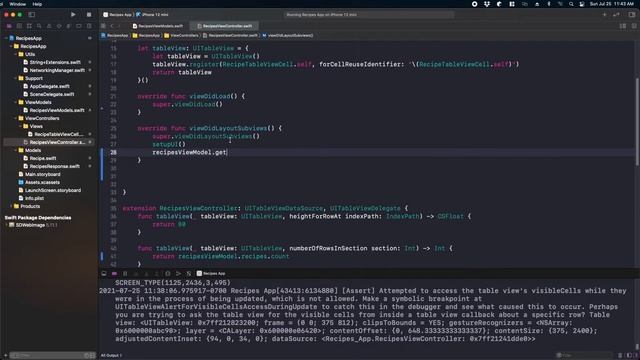Pause program execution in debug bar

click(125, 273)
